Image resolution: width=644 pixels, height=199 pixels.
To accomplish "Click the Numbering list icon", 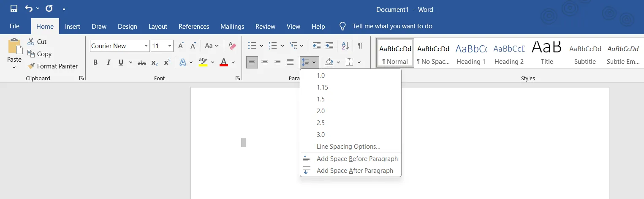I will (x=273, y=46).
